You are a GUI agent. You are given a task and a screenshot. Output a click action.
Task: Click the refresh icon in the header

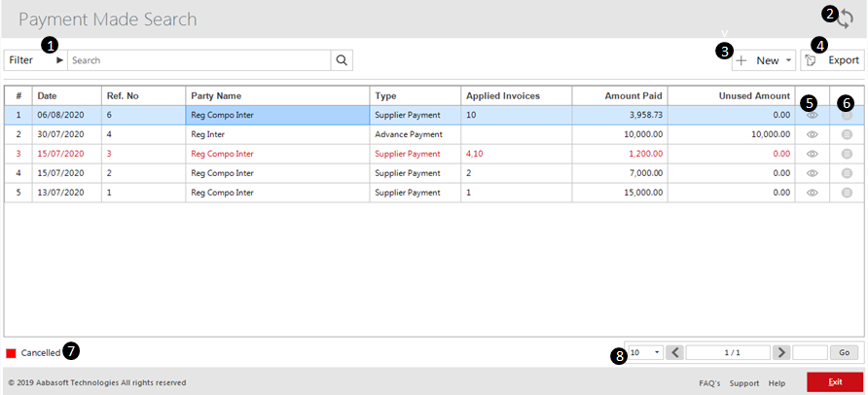(846, 19)
